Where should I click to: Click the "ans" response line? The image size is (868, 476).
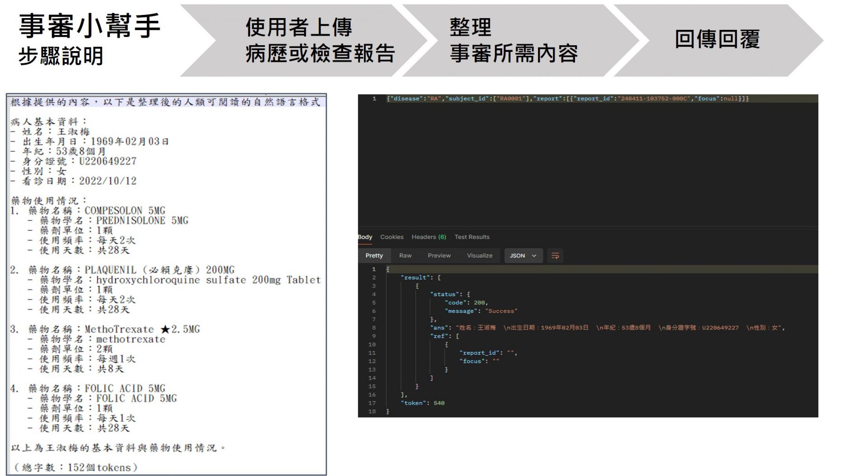[x=607, y=327]
